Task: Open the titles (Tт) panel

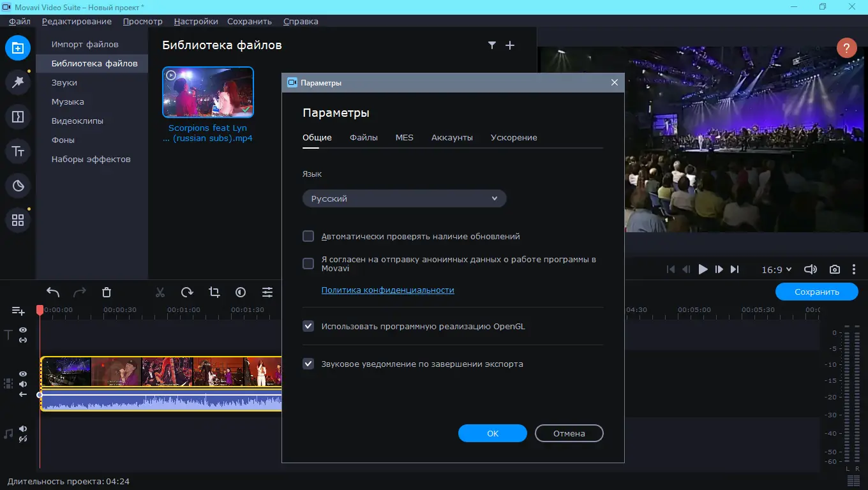Action: click(x=18, y=151)
